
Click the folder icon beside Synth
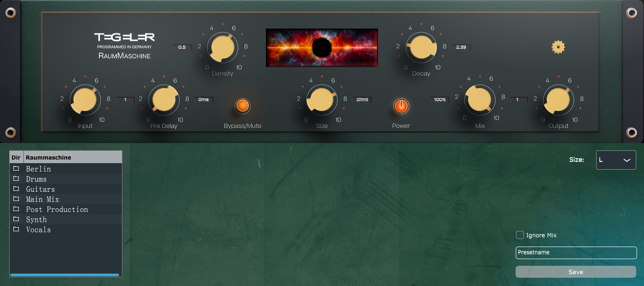point(16,219)
